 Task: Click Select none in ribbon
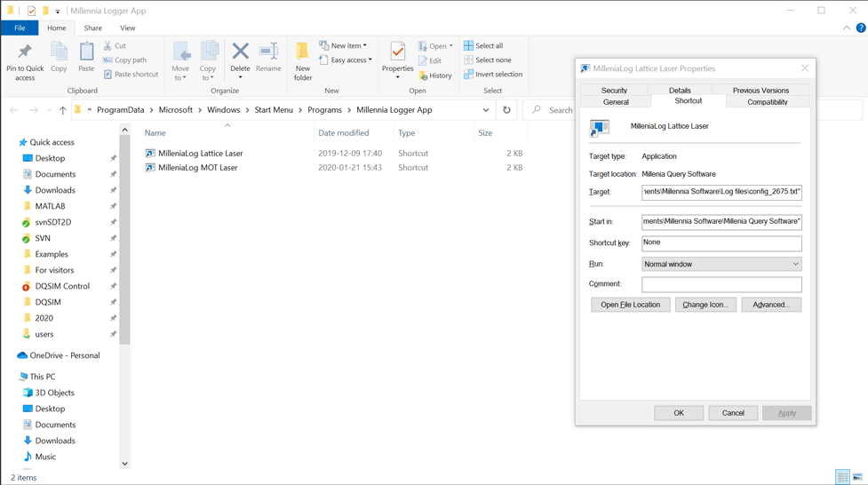pyautogui.click(x=488, y=60)
